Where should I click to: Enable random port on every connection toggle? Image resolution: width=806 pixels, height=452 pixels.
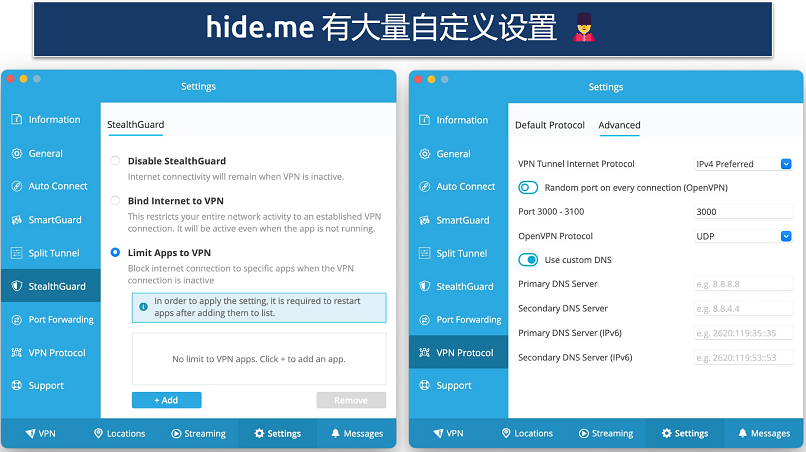[x=528, y=188]
